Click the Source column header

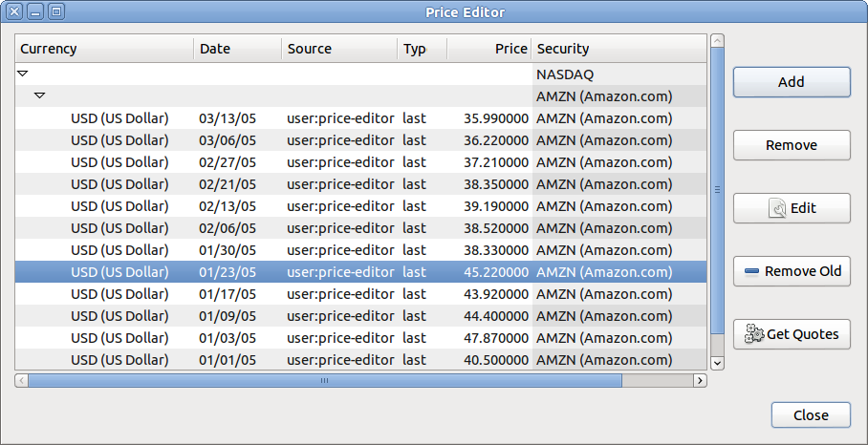(339, 49)
